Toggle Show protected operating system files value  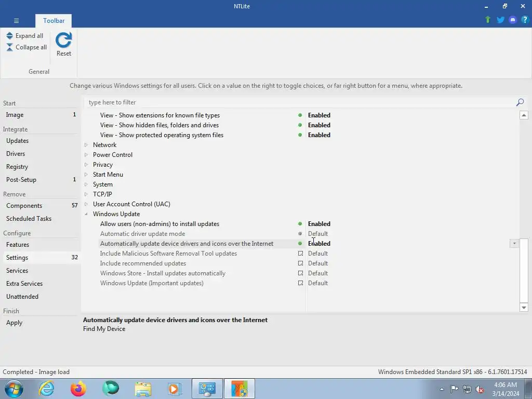coord(319,135)
